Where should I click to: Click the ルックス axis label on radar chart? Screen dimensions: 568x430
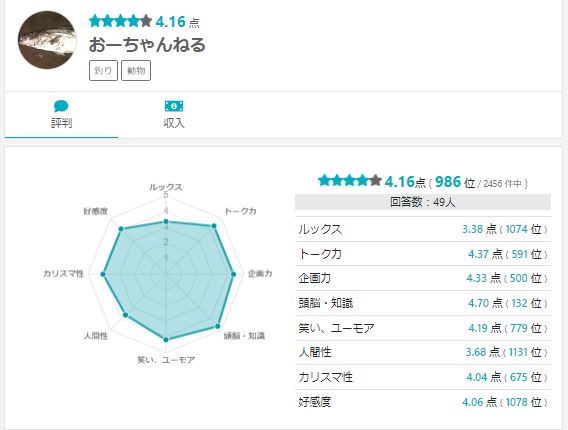[166, 187]
